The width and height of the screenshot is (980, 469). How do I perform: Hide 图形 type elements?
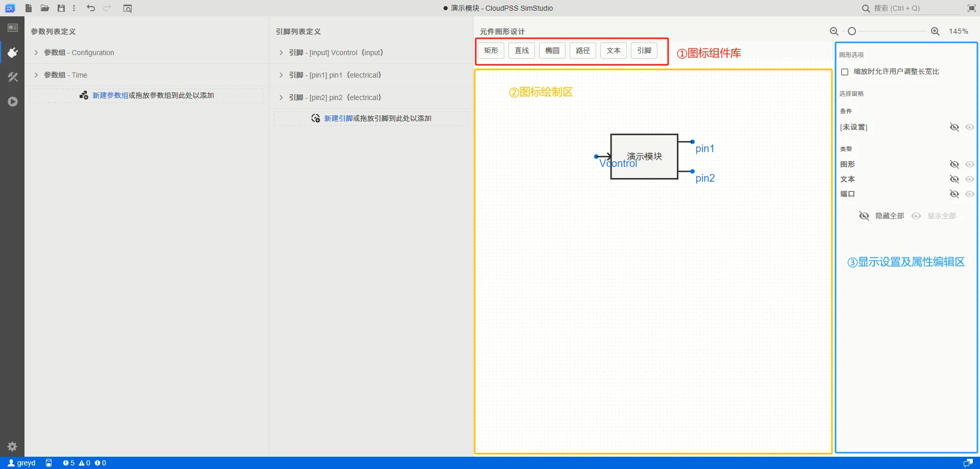[x=954, y=164]
